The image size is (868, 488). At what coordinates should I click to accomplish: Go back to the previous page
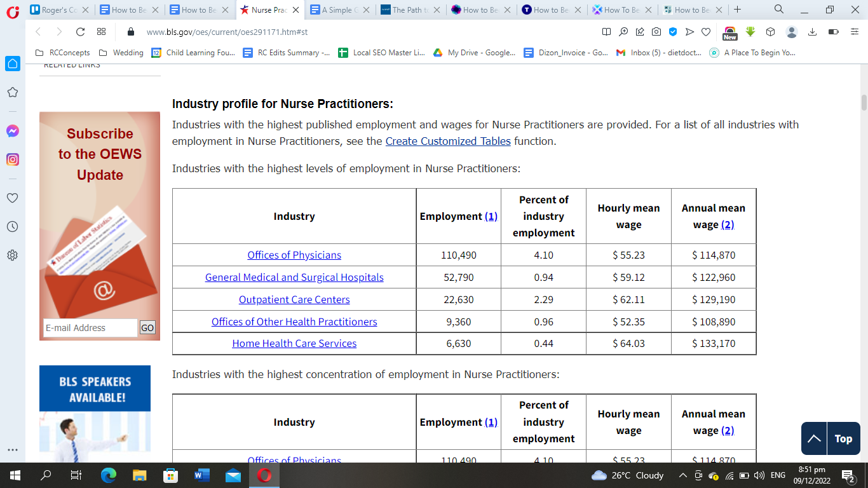[38, 32]
